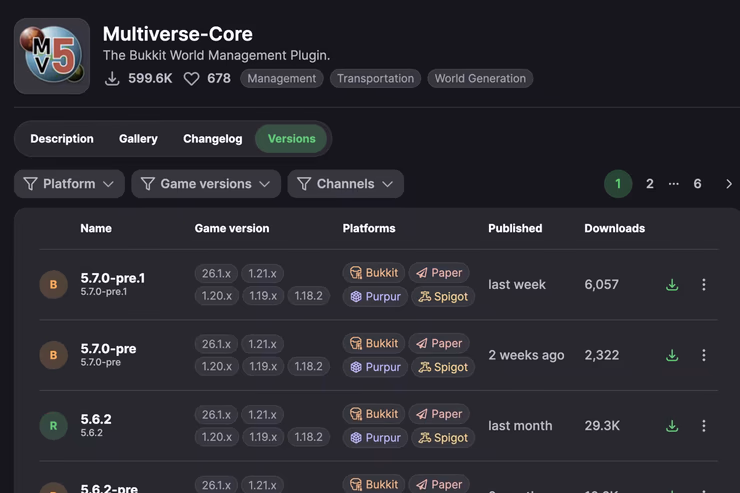Click Paper platform tag in 5.6.2 row
The image size is (740, 493).
coord(439,414)
